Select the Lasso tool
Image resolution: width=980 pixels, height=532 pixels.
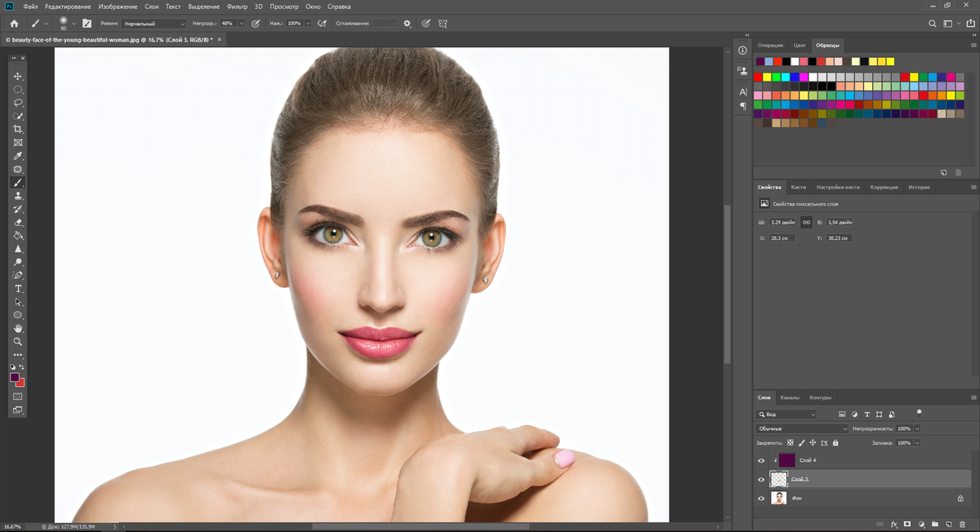[x=18, y=103]
